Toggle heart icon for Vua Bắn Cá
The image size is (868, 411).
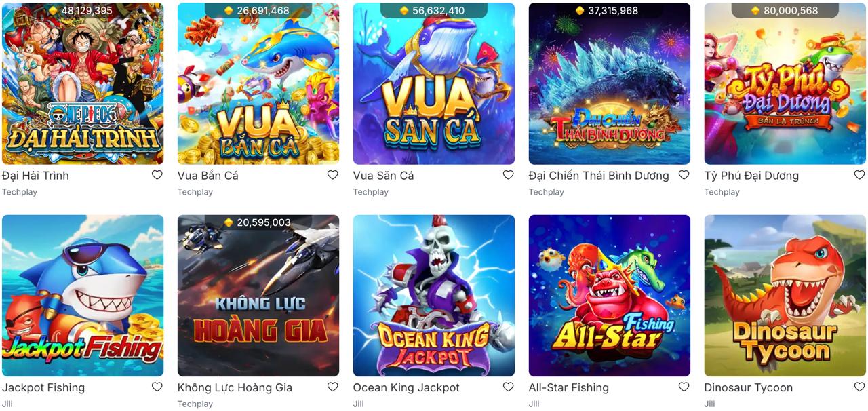click(x=332, y=175)
